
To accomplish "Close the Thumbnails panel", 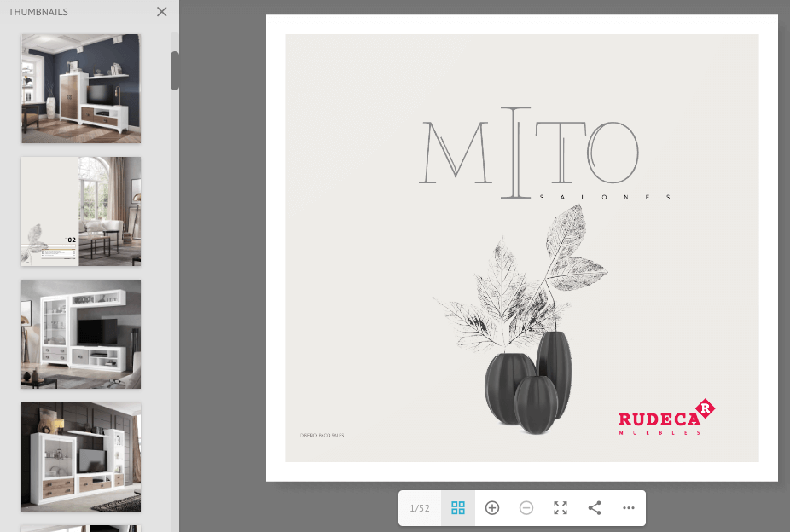I will 162,12.
